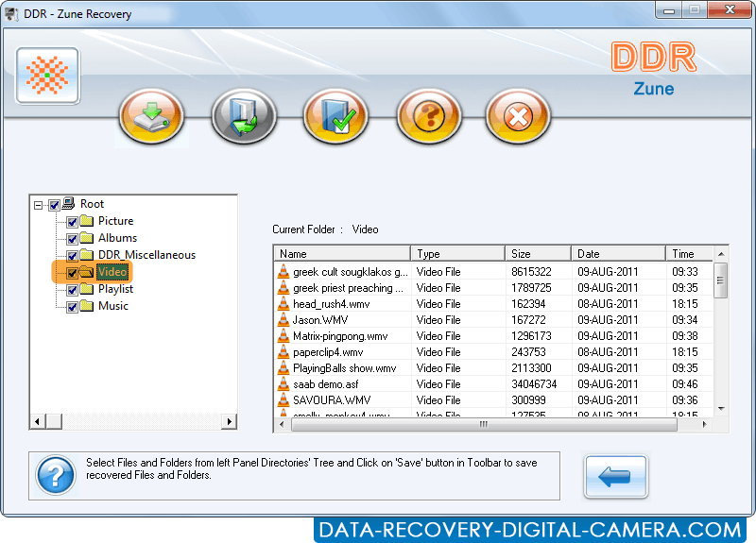Click file list horizontal scrollbar thumb

pos(484,424)
